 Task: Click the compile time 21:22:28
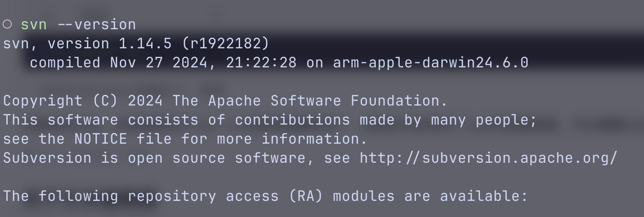(x=261, y=63)
